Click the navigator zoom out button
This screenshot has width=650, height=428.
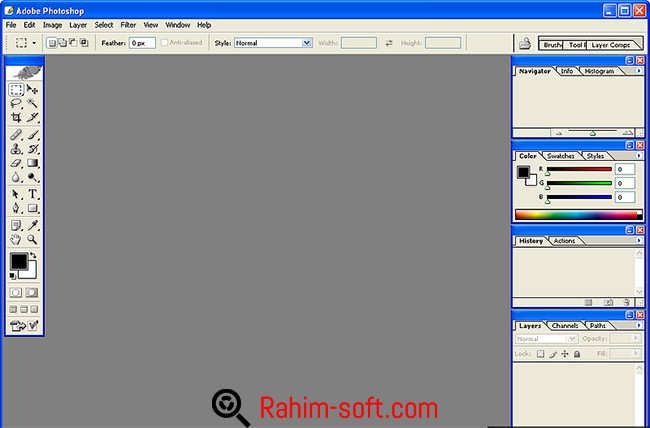559,133
